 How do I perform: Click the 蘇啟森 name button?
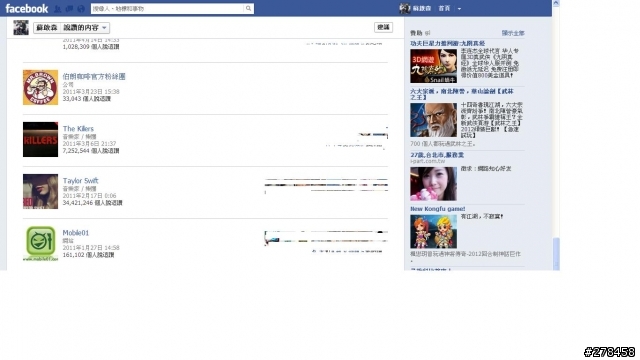[47, 28]
